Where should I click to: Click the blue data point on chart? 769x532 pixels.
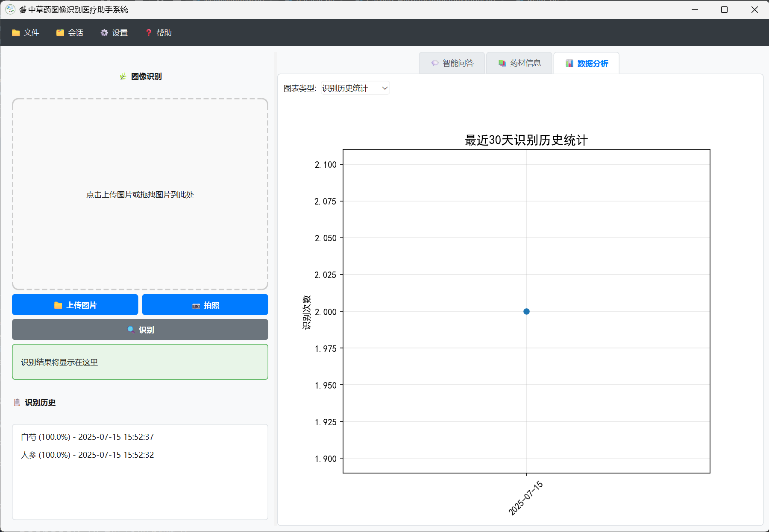click(x=526, y=311)
